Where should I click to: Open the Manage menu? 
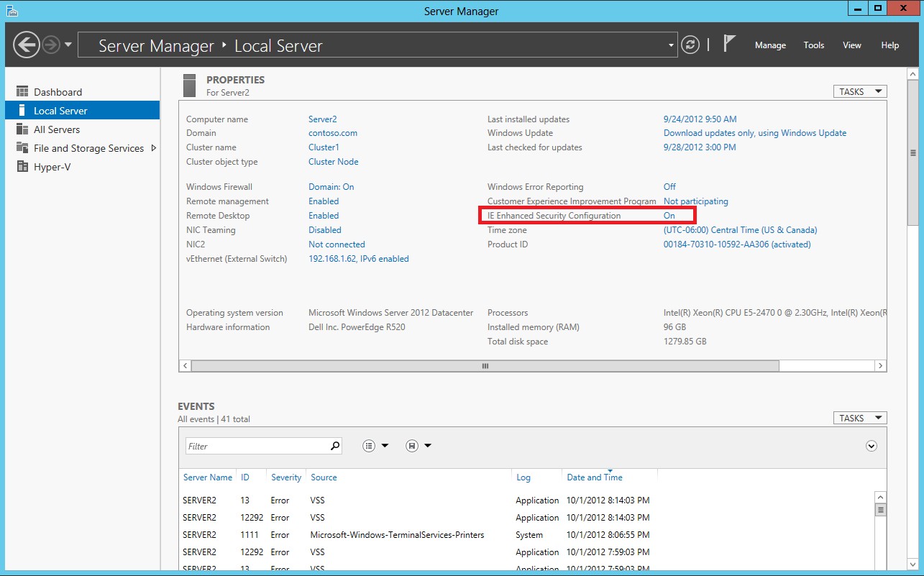pos(770,45)
